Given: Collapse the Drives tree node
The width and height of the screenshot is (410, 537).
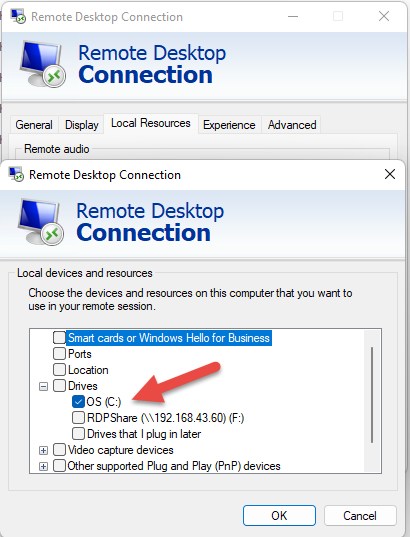Looking at the screenshot, I should [x=43, y=387].
